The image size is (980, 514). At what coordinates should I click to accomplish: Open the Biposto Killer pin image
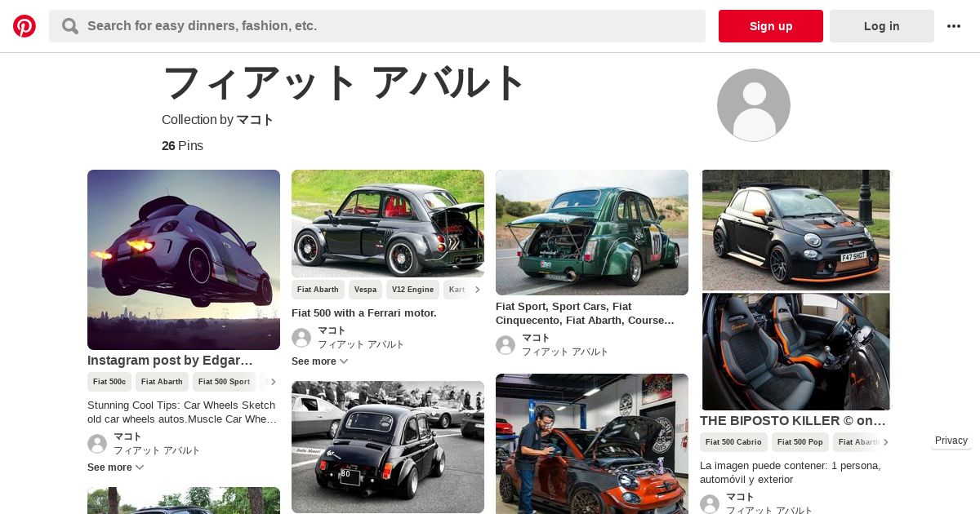point(796,290)
